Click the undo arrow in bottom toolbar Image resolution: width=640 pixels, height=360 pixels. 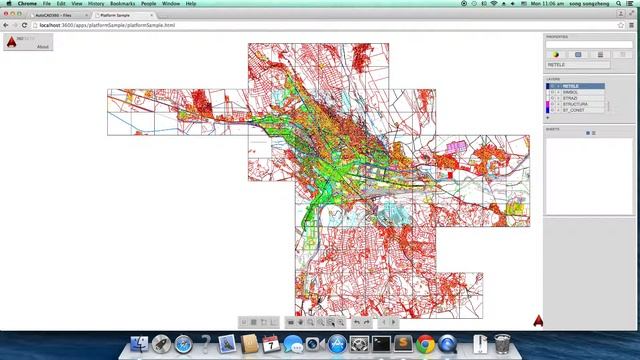point(357,322)
